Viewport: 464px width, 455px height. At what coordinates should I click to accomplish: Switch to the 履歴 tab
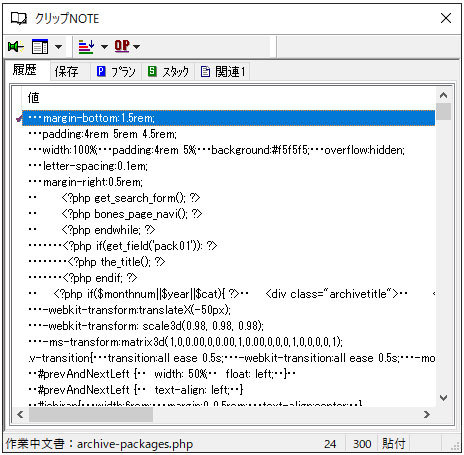25,70
